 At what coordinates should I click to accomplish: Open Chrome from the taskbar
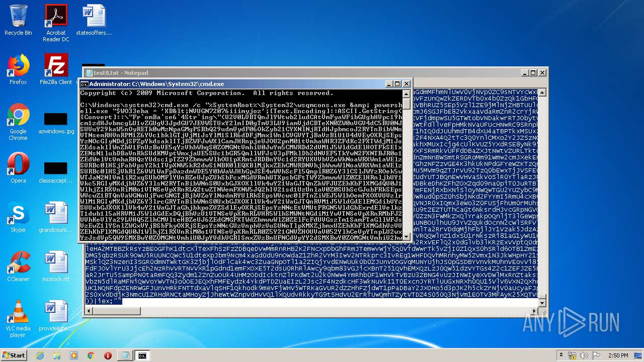tap(91, 355)
